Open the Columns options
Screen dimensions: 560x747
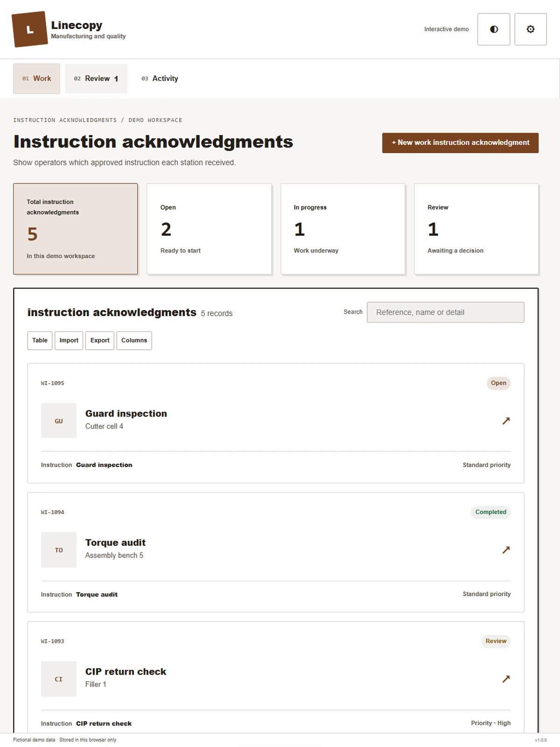[x=134, y=340]
